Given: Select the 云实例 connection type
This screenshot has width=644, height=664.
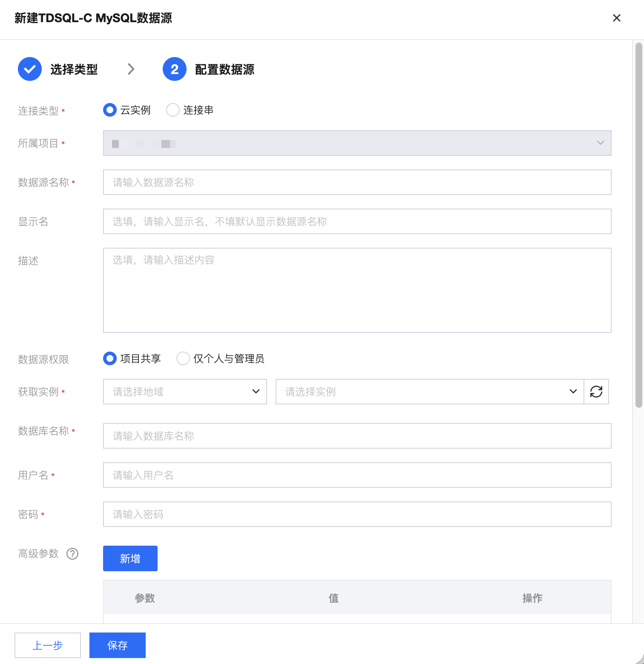Looking at the screenshot, I should click(110, 110).
